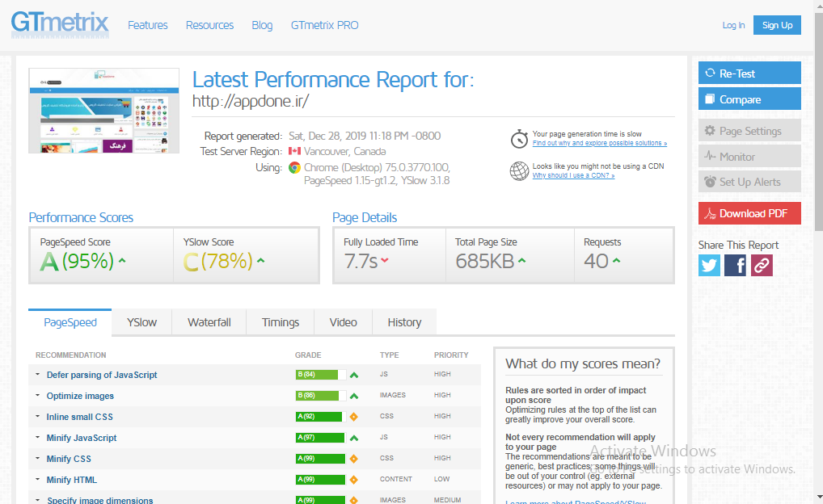823x504 pixels.
Task: Click the globe CDN icon
Action: [x=519, y=170]
